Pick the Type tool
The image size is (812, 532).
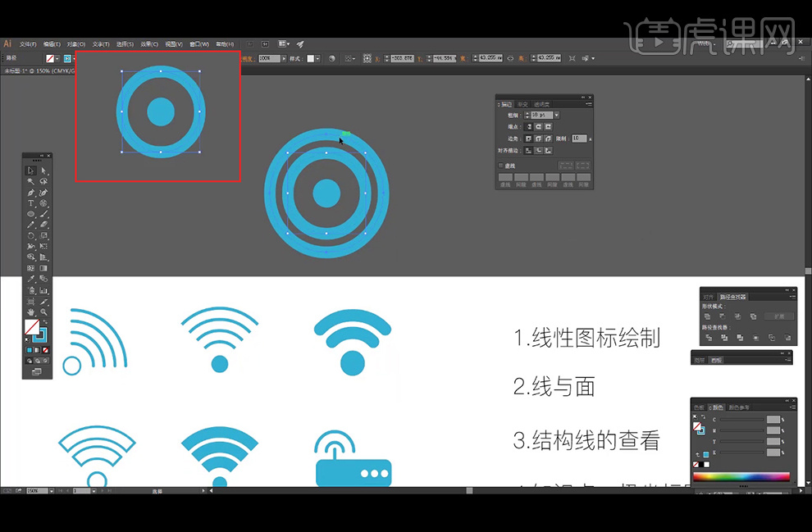pyautogui.click(x=31, y=202)
